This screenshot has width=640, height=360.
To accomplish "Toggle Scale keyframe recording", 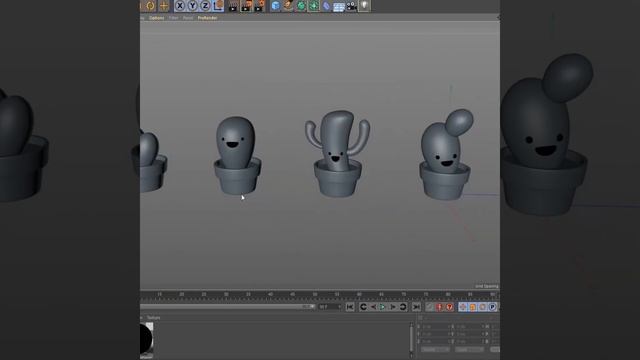I will pyautogui.click(x=472, y=307).
